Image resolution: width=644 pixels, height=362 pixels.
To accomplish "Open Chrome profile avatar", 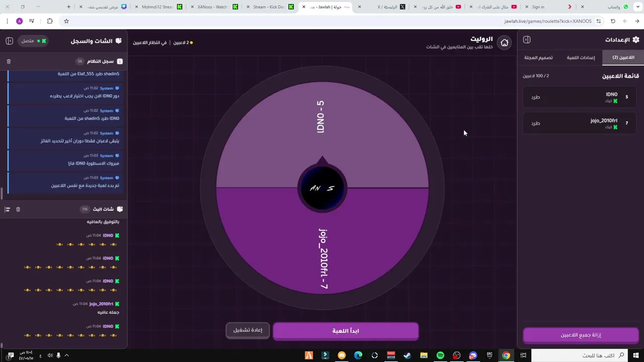I will point(20,21).
